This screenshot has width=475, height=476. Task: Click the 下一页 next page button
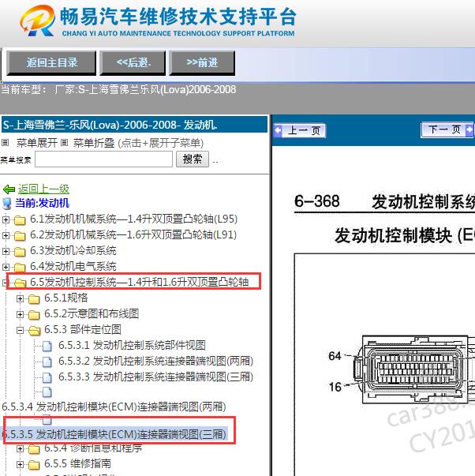[447, 130]
